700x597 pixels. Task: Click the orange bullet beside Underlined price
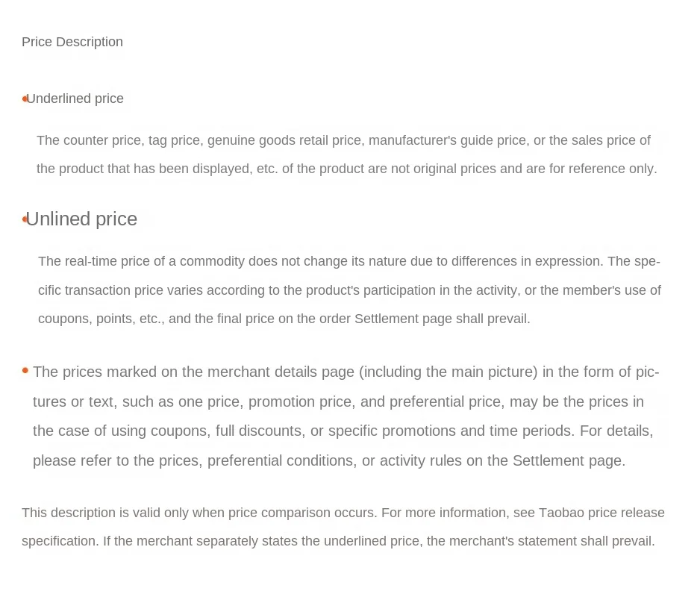coord(25,99)
